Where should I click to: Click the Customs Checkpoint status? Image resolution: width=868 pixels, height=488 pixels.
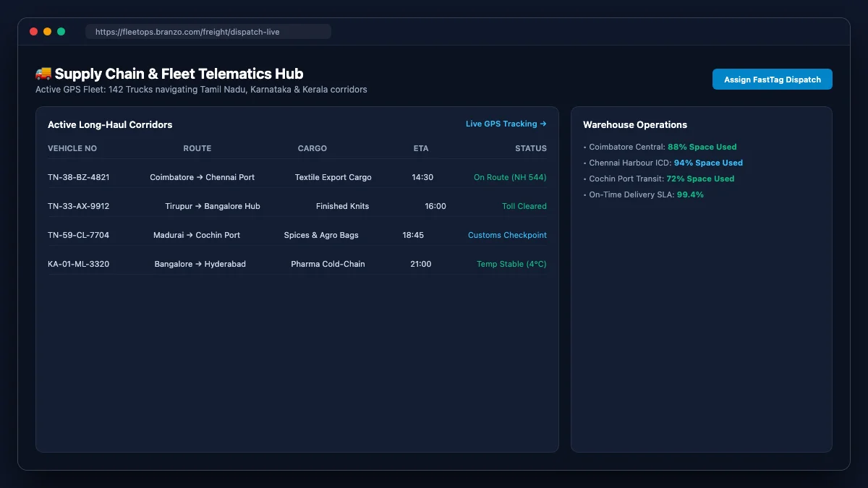(x=507, y=235)
